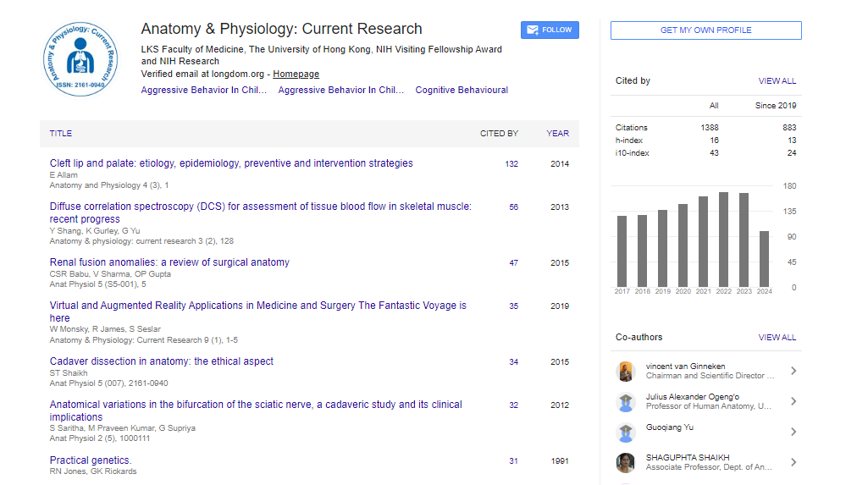Click the journal logo profile picture
The height and width of the screenshot is (485, 868).
pos(80,59)
